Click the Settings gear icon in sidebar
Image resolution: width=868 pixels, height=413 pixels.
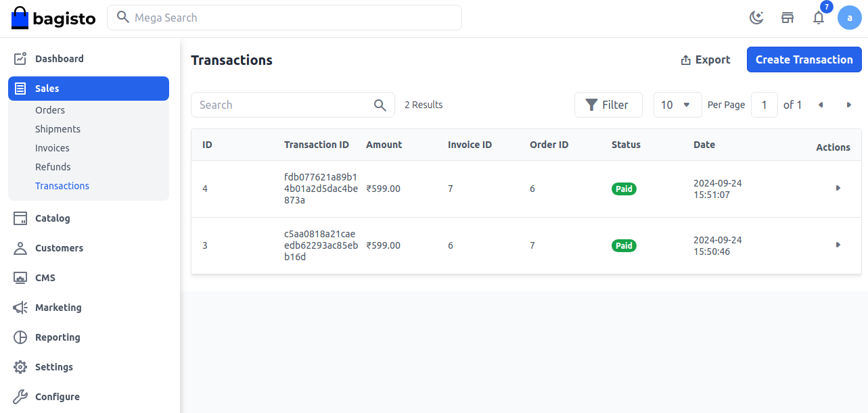tap(20, 366)
